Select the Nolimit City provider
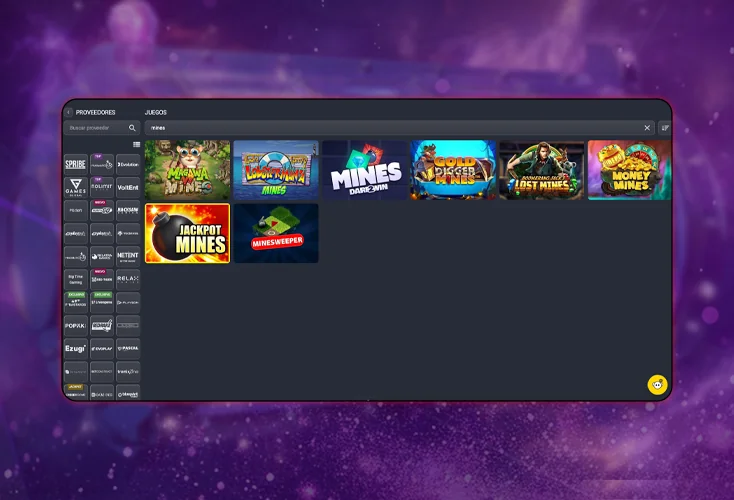This screenshot has height=500, width=734. [x=102, y=187]
